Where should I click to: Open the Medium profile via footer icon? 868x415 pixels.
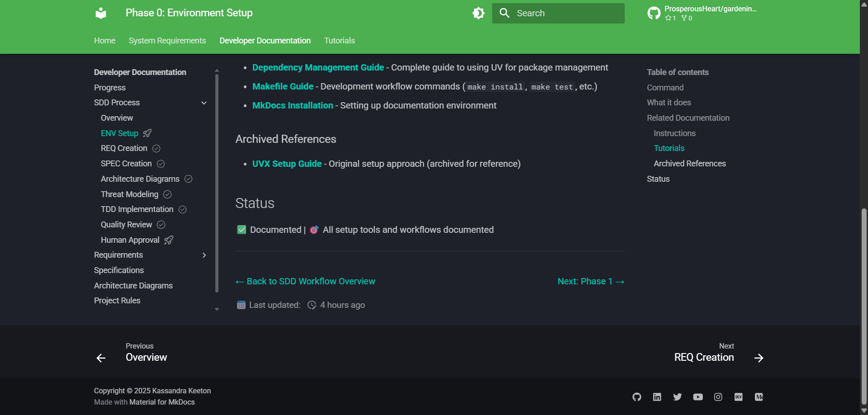point(759,396)
